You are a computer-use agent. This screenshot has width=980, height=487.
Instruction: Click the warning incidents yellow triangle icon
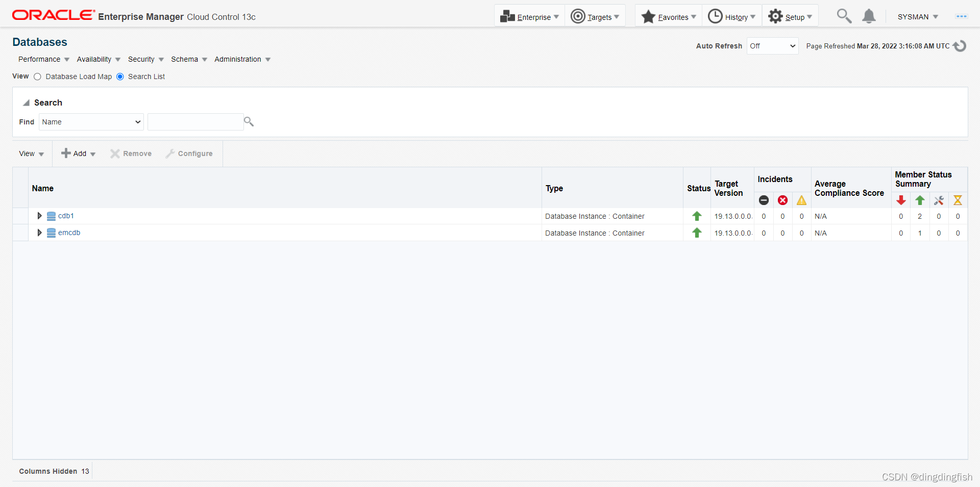[x=801, y=200]
